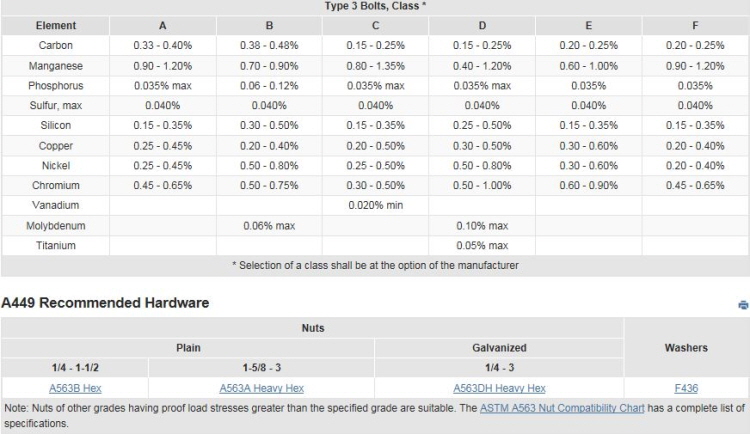Open the A563B Hex nut link
Screen dimensions: 750x434
tap(75, 388)
